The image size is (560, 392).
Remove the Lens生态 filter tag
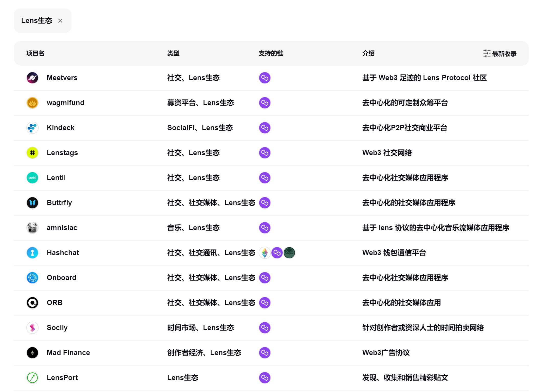pos(60,21)
